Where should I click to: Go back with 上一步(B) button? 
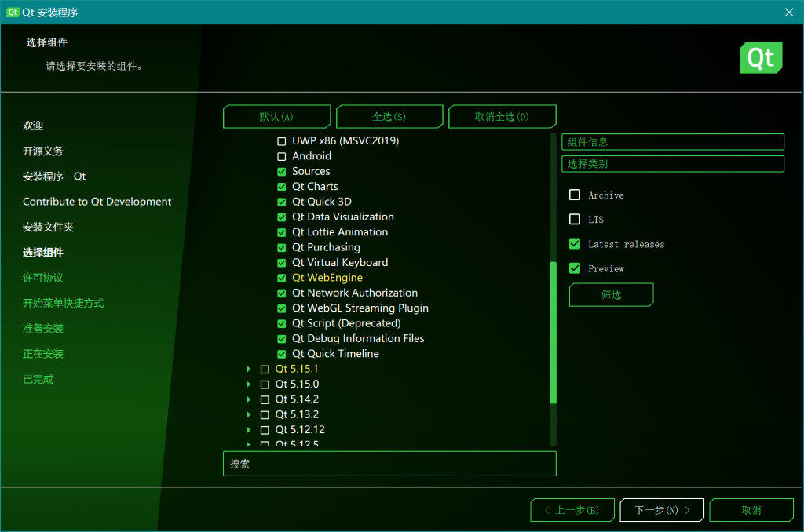(x=572, y=510)
